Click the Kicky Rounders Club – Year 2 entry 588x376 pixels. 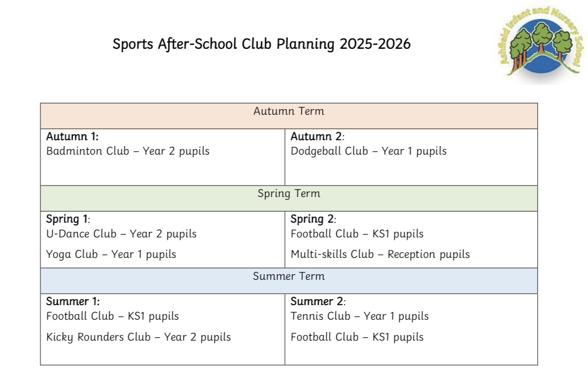139,337
